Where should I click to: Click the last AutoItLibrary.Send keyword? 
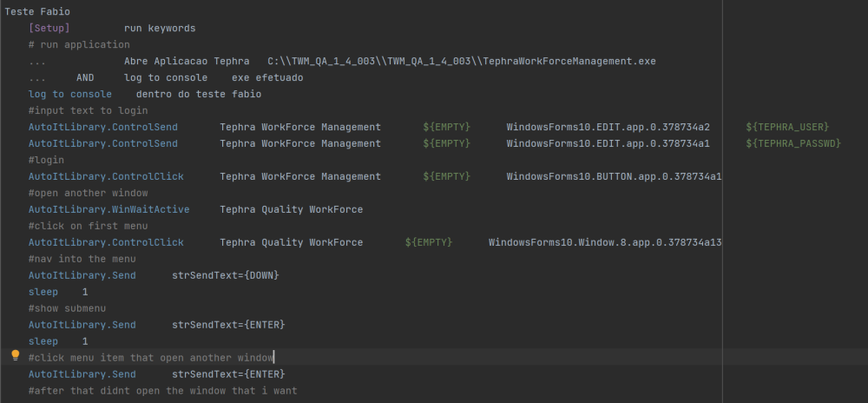click(82, 374)
